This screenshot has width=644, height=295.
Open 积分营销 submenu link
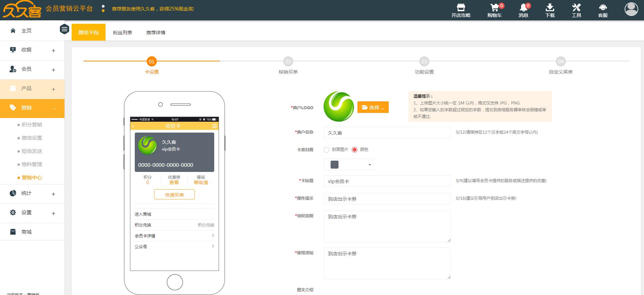[32, 125]
